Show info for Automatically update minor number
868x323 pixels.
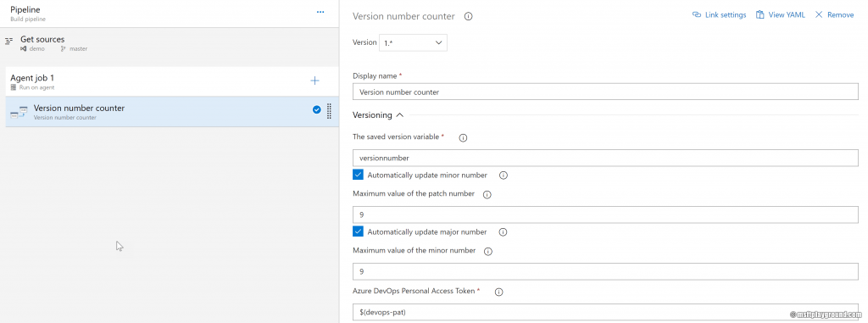pos(504,175)
